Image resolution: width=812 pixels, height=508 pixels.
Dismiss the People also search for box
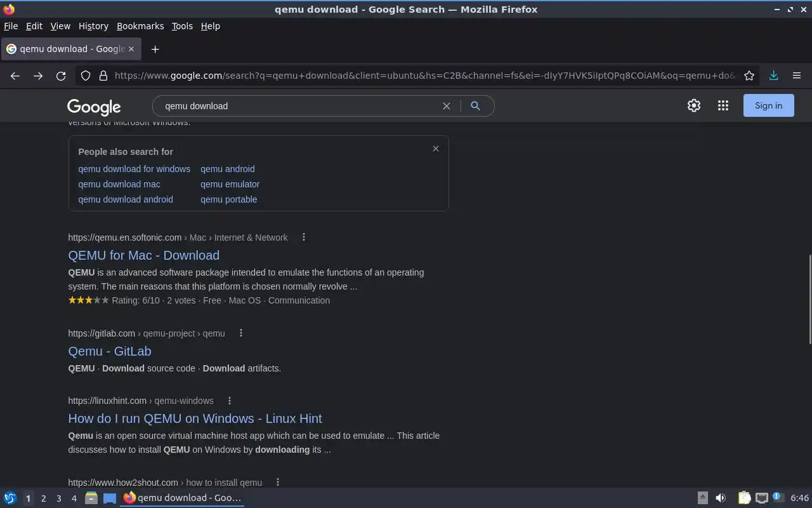436,149
